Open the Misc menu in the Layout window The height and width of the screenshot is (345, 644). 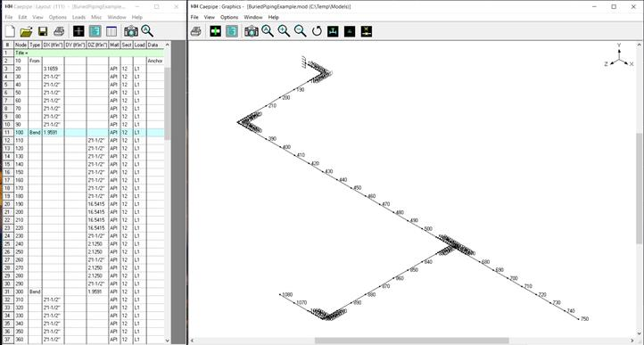click(x=96, y=17)
